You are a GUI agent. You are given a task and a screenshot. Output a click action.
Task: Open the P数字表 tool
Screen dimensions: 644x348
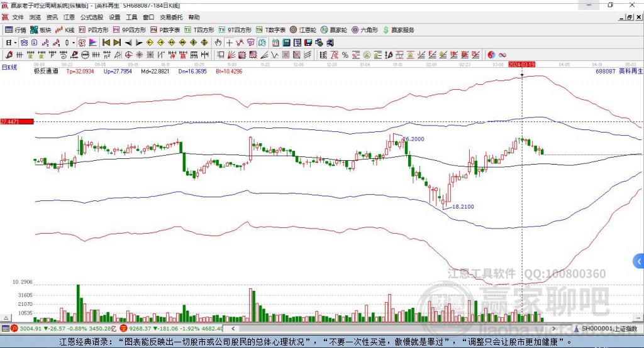[x=165, y=30]
